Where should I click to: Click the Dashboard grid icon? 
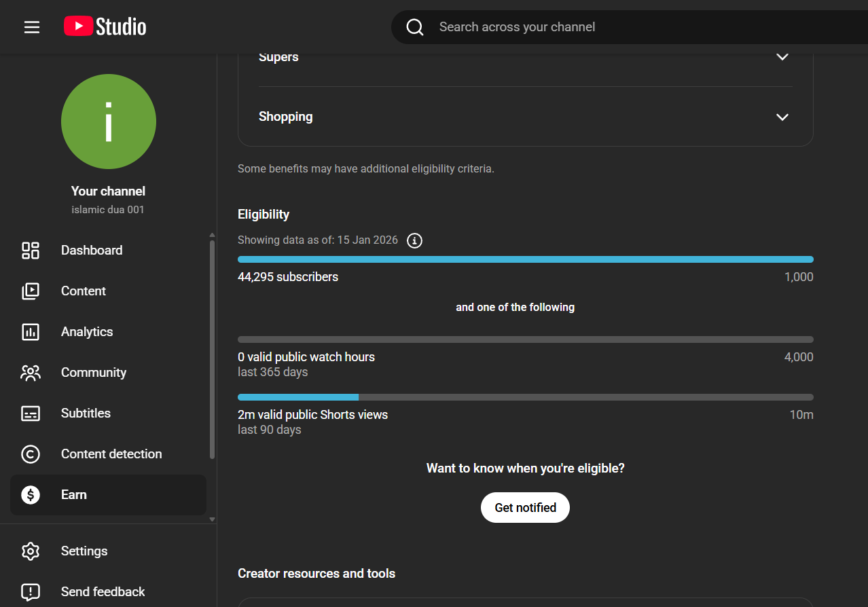tap(31, 251)
